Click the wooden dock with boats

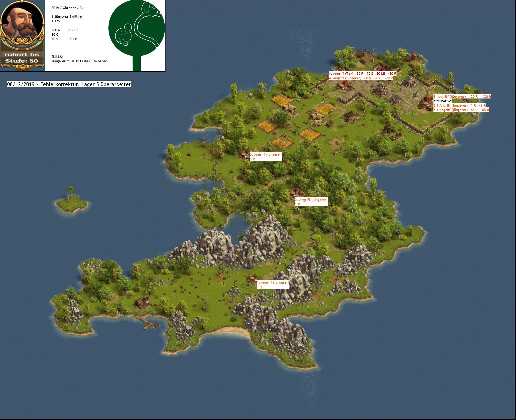click(x=148, y=323)
